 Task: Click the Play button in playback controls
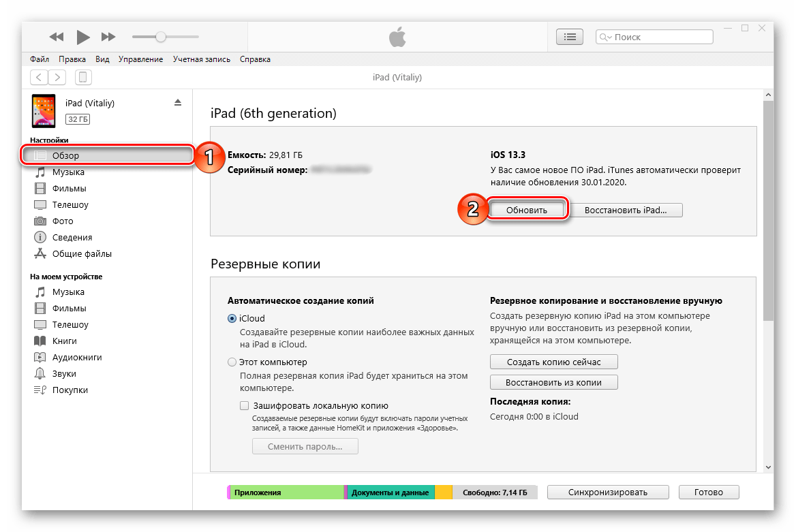(x=83, y=37)
